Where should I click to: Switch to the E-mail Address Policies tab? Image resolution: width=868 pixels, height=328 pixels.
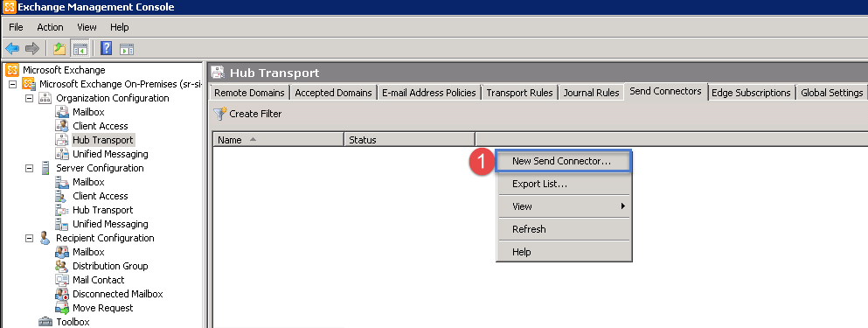tap(429, 93)
